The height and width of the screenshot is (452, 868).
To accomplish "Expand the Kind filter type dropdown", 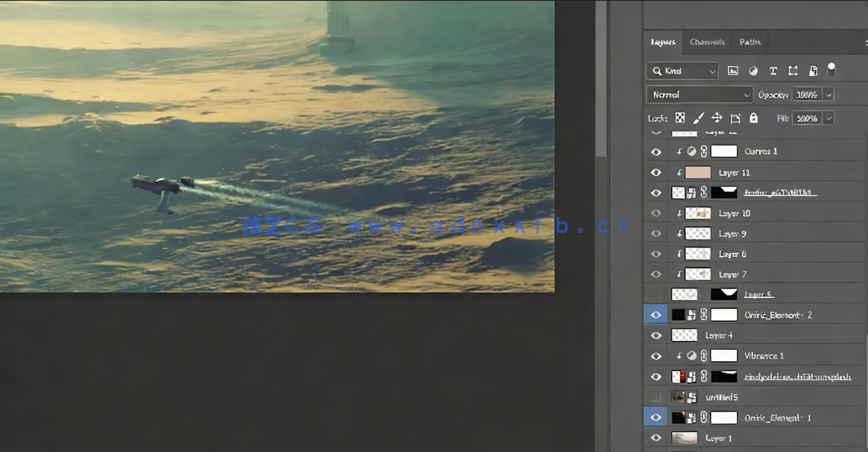I will (682, 71).
